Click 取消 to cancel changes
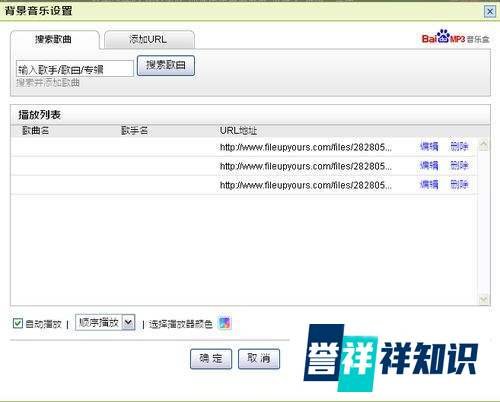This screenshot has height=402, width=500. click(259, 359)
